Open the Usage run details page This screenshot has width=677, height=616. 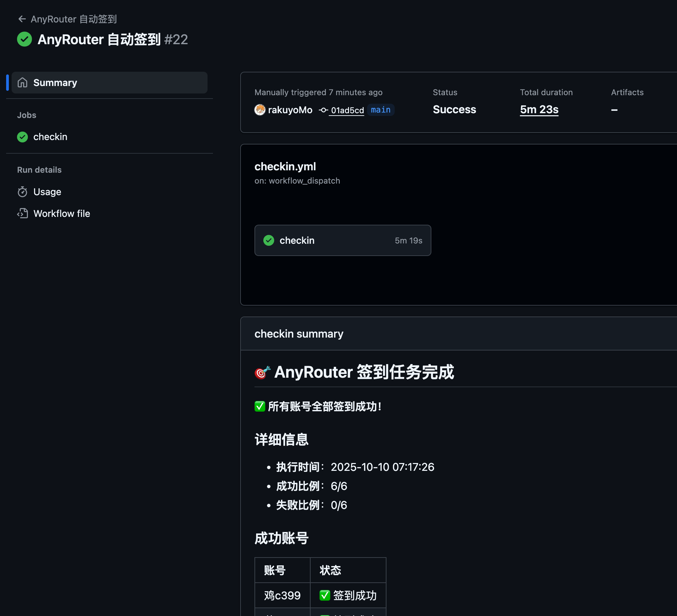[47, 192]
